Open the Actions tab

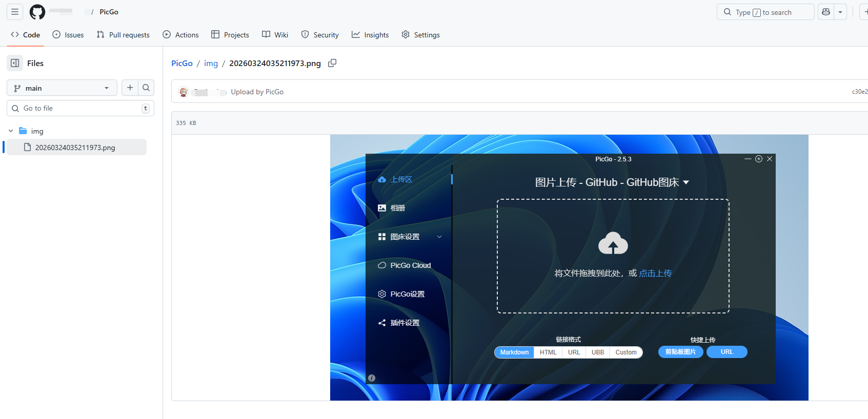click(180, 35)
